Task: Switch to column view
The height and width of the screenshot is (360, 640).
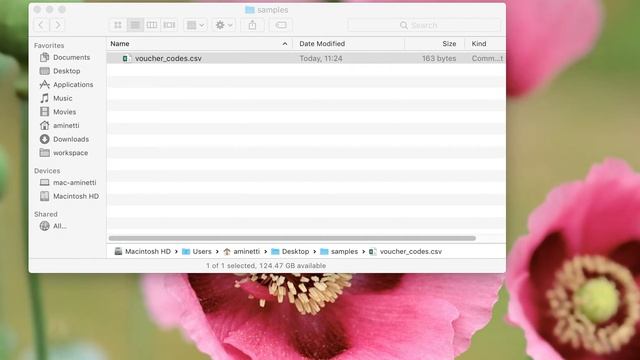Action: click(x=152, y=25)
